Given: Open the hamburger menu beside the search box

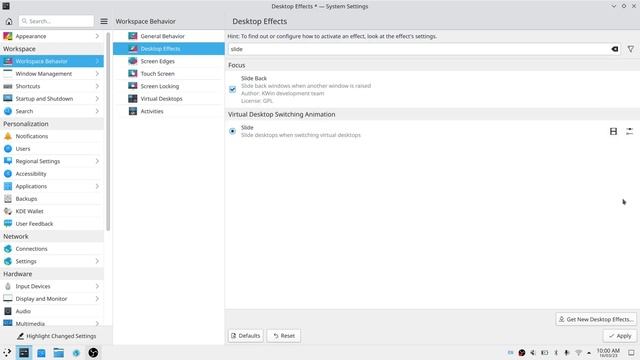Looking at the screenshot, I should pos(104,21).
